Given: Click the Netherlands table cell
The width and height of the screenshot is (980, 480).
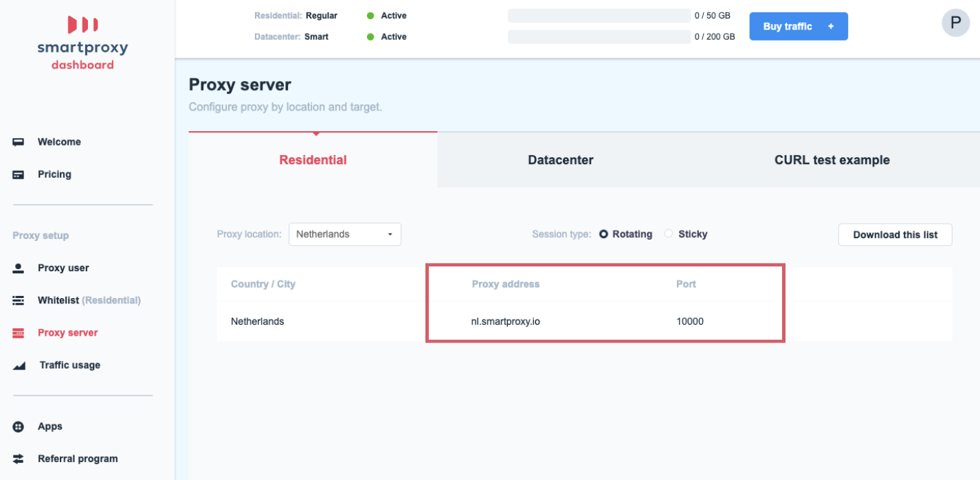Looking at the screenshot, I should pyautogui.click(x=257, y=321).
